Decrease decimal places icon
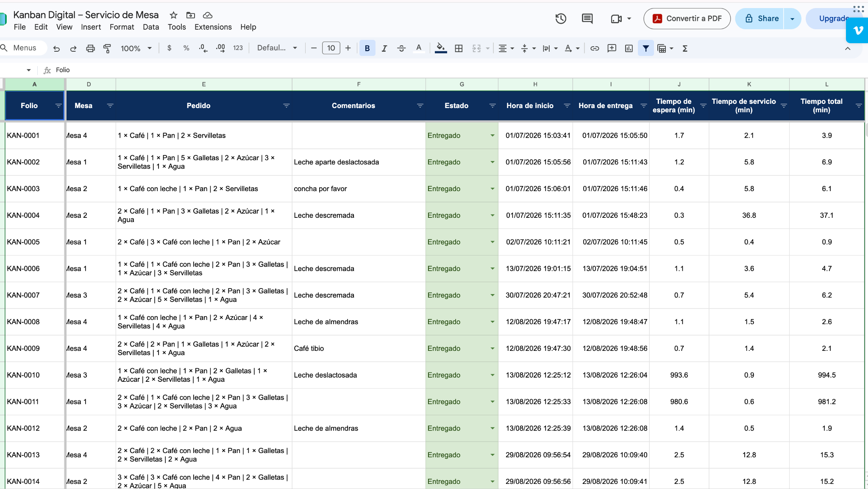 [x=203, y=48]
